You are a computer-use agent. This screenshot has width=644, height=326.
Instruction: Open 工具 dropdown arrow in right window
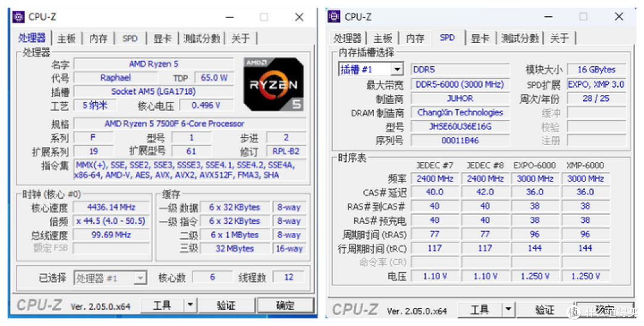coord(507,309)
